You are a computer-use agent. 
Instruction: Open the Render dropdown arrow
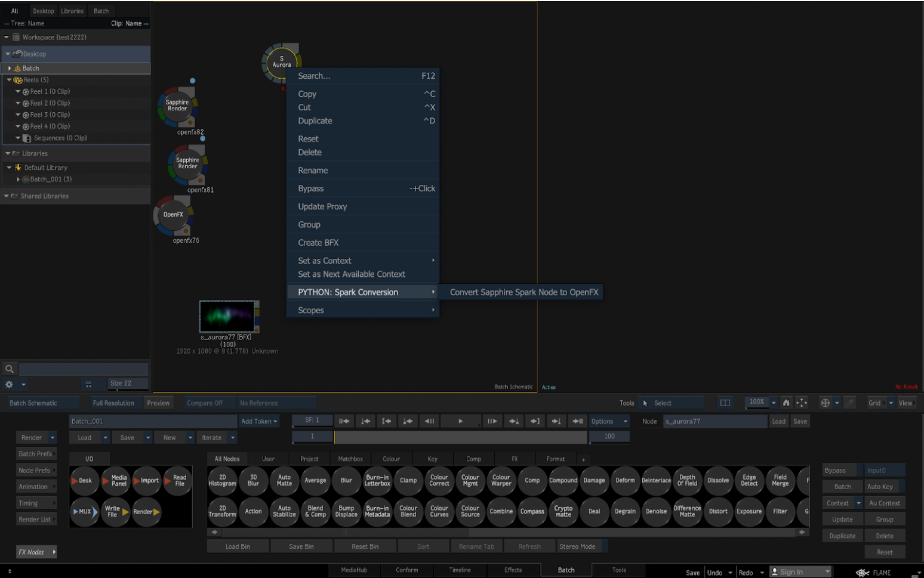53,437
